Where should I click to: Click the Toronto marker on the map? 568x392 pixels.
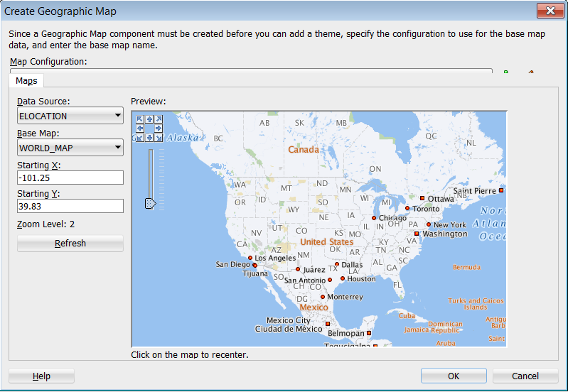click(x=407, y=208)
